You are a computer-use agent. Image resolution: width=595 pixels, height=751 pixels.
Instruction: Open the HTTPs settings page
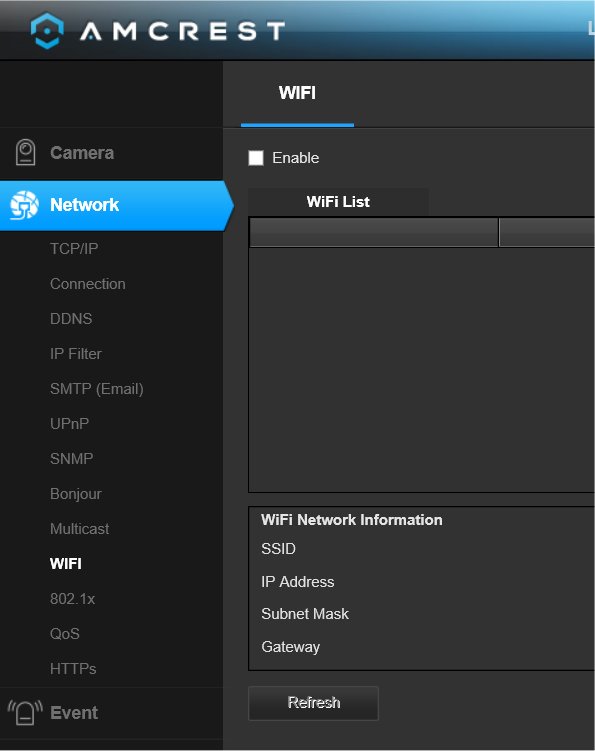coord(73,669)
